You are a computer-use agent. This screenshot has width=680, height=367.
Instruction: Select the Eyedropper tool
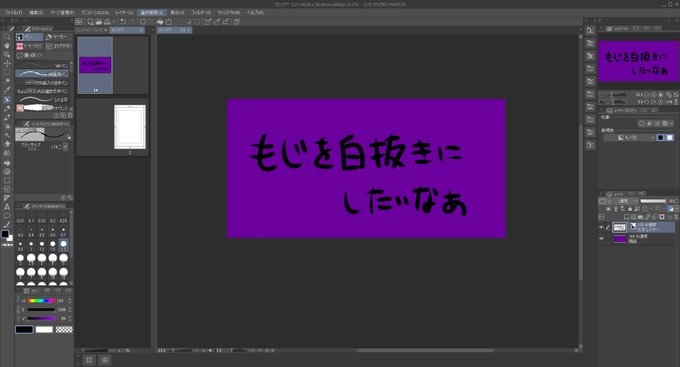(x=7, y=90)
